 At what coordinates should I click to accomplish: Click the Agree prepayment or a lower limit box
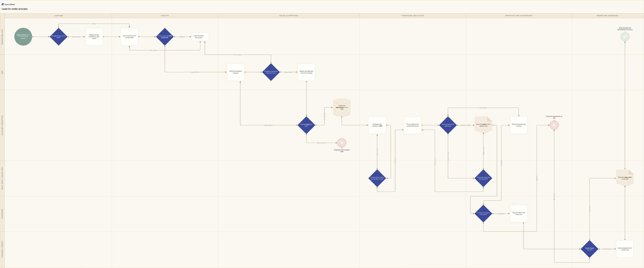click(x=625, y=249)
